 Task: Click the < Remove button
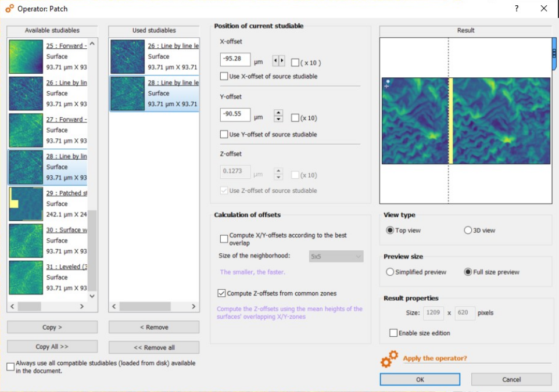tap(154, 327)
